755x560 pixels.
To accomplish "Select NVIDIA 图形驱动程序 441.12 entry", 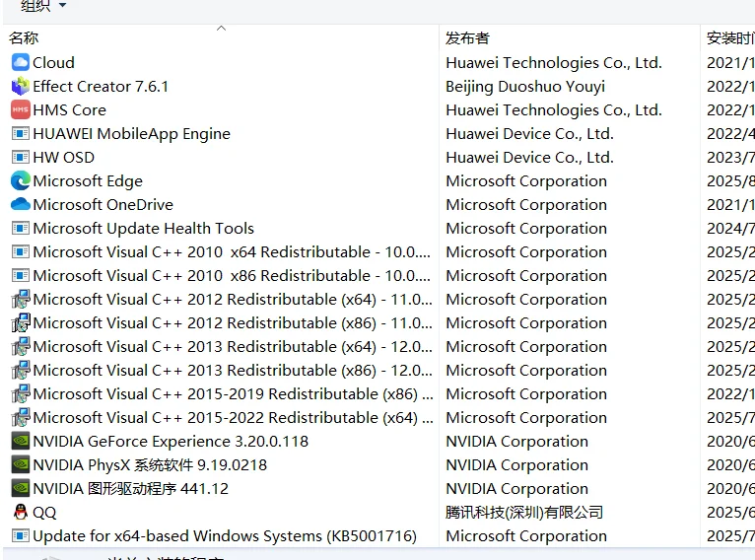I will (130, 488).
